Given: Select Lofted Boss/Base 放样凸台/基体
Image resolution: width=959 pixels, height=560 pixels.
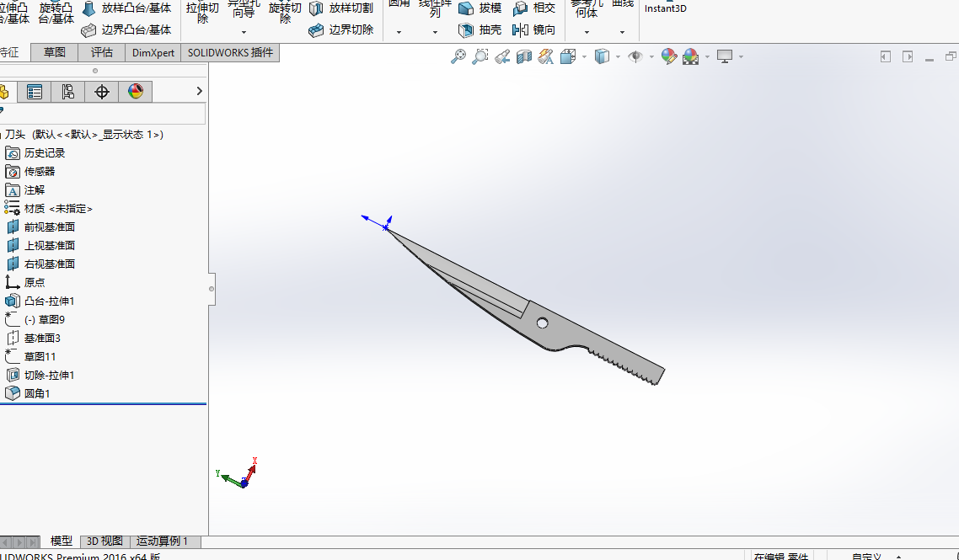Looking at the screenshot, I should click(126, 8).
